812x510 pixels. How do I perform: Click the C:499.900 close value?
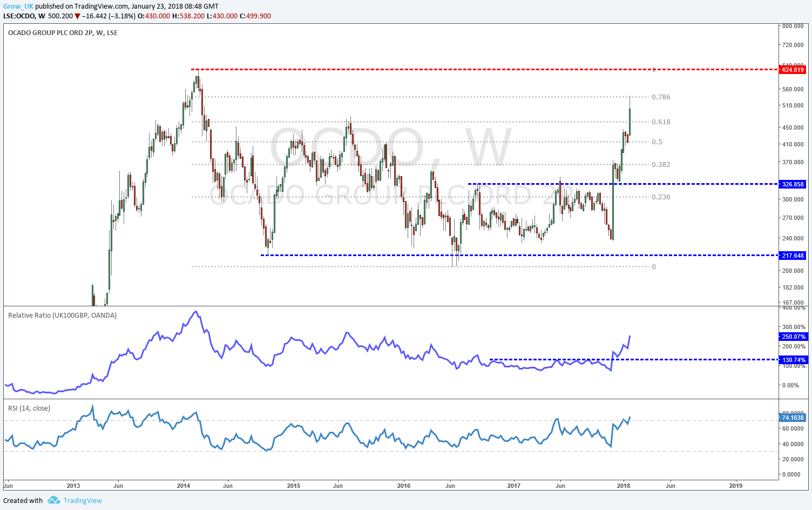(x=255, y=16)
